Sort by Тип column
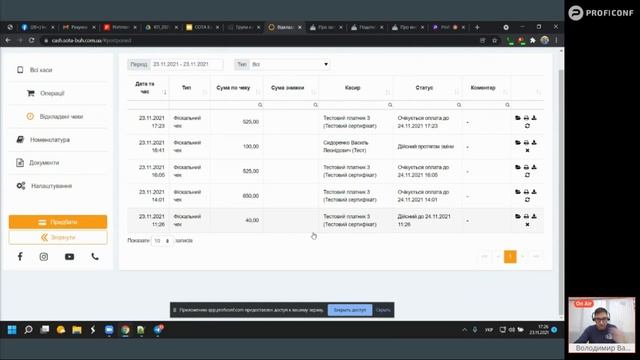This screenshot has height=360, width=640. [190, 88]
